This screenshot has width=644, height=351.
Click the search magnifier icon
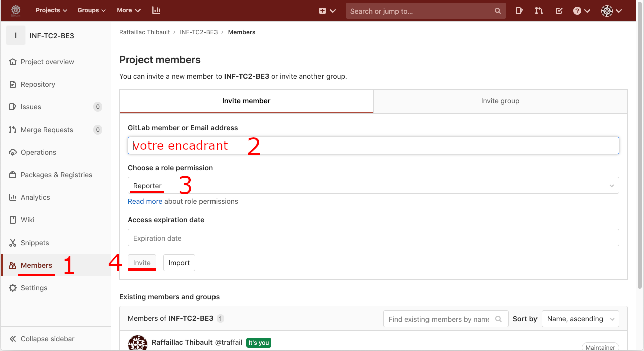pos(497,11)
